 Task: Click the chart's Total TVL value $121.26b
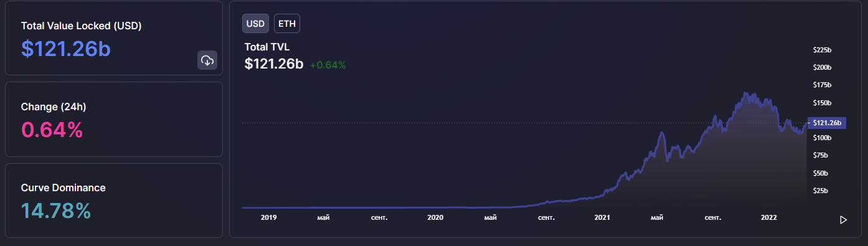pyautogui.click(x=274, y=64)
